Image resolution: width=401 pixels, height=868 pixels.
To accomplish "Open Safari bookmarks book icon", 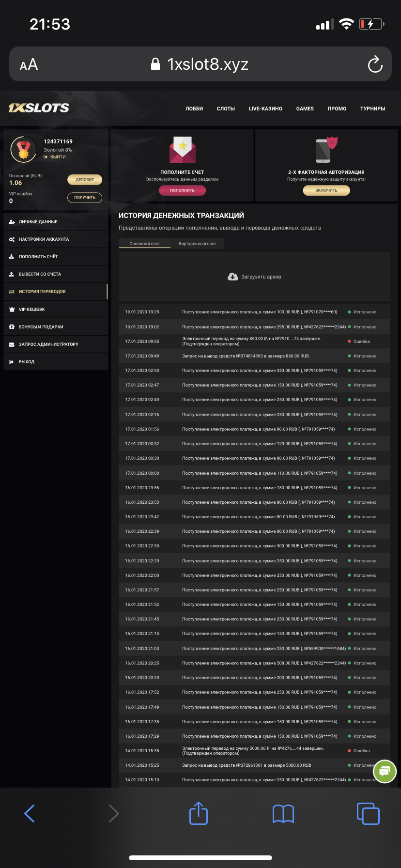I will [283, 813].
